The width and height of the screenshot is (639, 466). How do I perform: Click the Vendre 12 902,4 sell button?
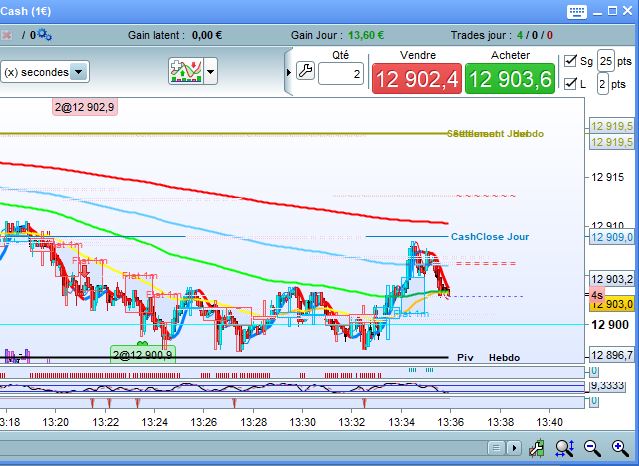click(x=417, y=78)
